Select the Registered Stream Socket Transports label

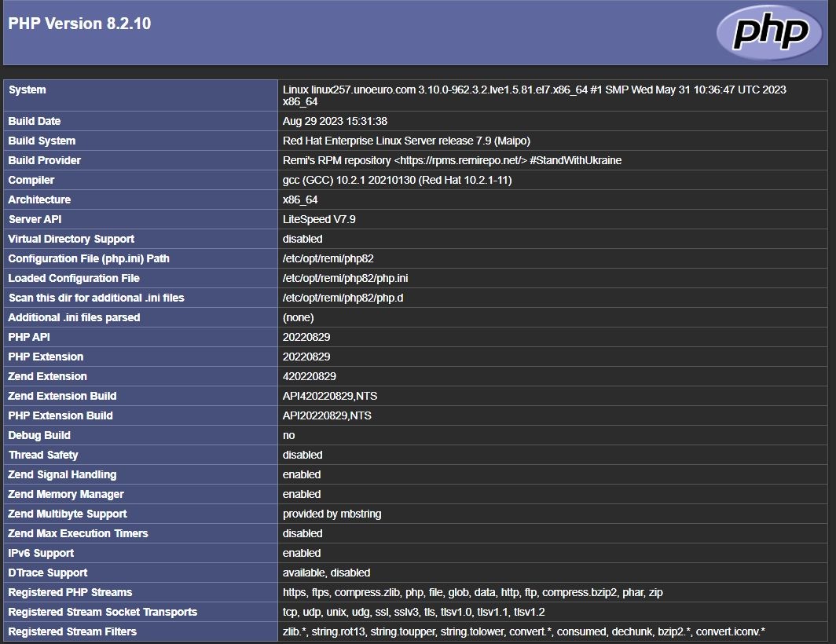click(x=103, y=612)
